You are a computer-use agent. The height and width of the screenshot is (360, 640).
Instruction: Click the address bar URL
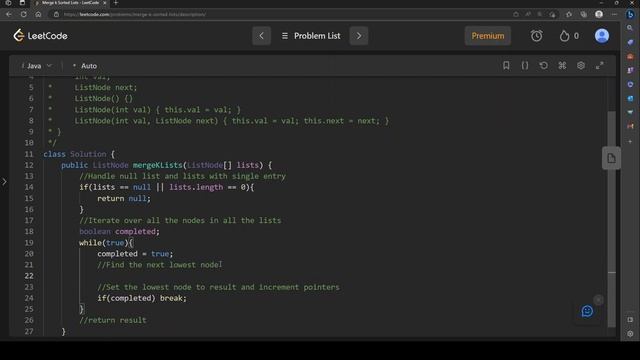click(135, 14)
